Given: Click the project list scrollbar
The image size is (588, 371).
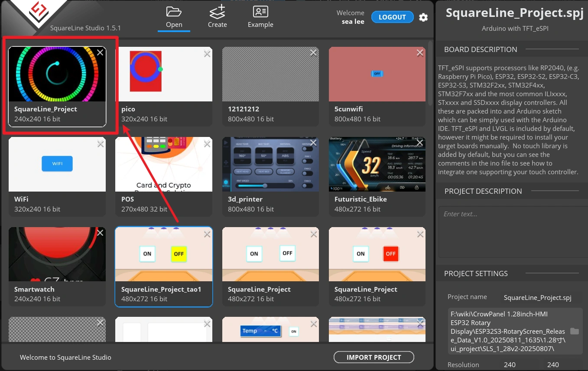Looking at the screenshot, I should pos(430,74).
